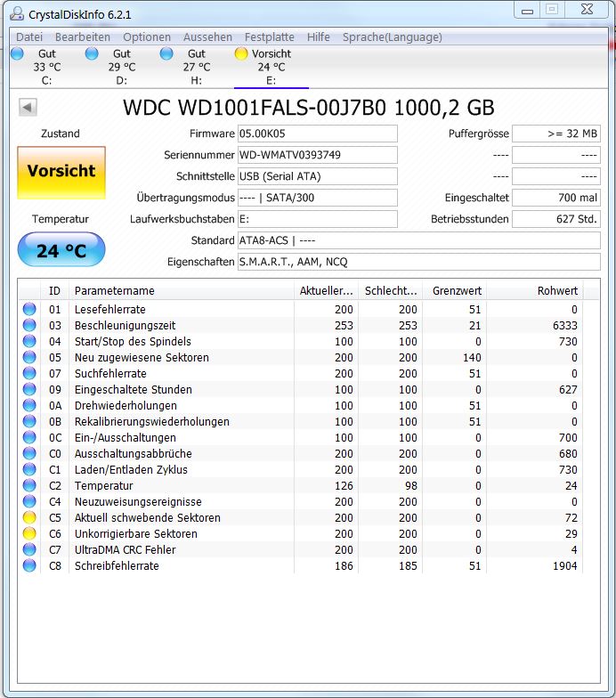Click raw value 29 of Unkorrigierbare Sektoren
Viewport: 616px width, 698px height.
(571, 534)
